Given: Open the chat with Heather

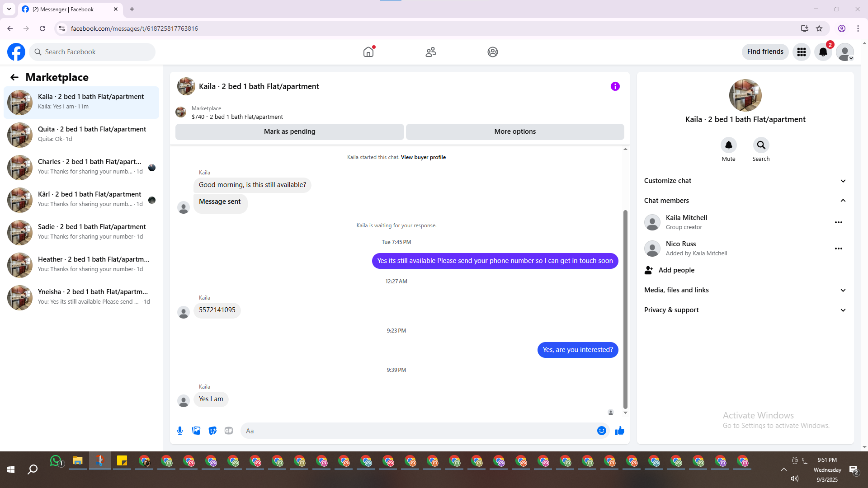Looking at the screenshot, I should pos(81,265).
